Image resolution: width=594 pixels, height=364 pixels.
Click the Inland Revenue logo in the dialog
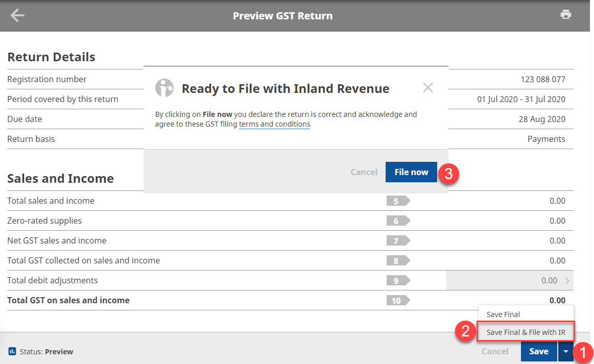(164, 88)
